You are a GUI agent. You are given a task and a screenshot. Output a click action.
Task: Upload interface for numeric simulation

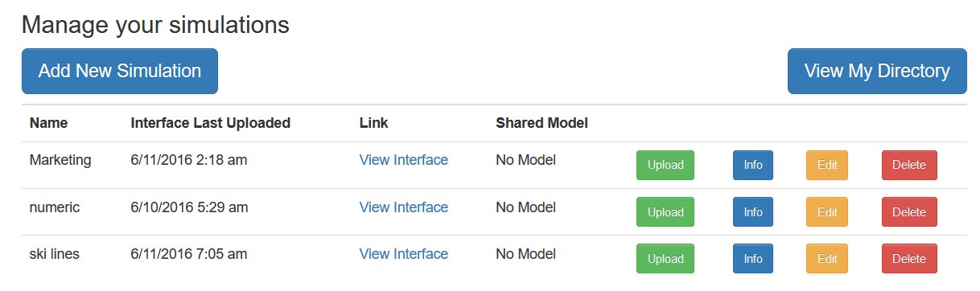tap(665, 212)
